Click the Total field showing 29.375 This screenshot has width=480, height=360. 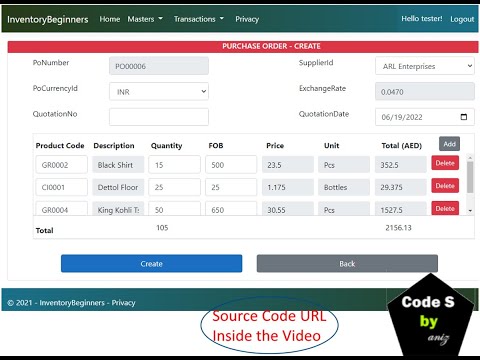coord(401,187)
